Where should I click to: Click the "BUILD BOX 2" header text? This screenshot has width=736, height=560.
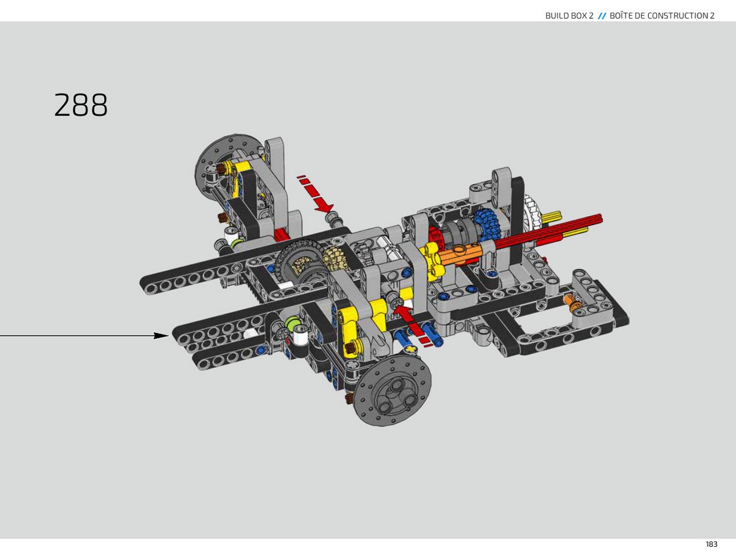(x=569, y=16)
